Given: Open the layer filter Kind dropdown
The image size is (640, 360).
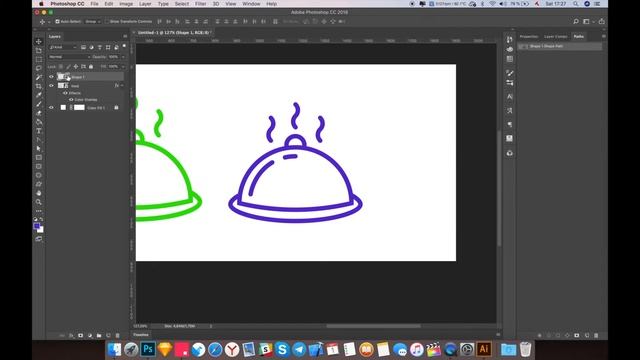Looking at the screenshot, I should (x=63, y=47).
